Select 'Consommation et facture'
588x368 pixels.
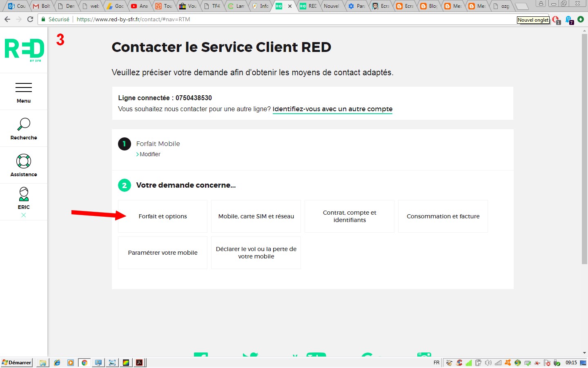(x=443, y=216)
